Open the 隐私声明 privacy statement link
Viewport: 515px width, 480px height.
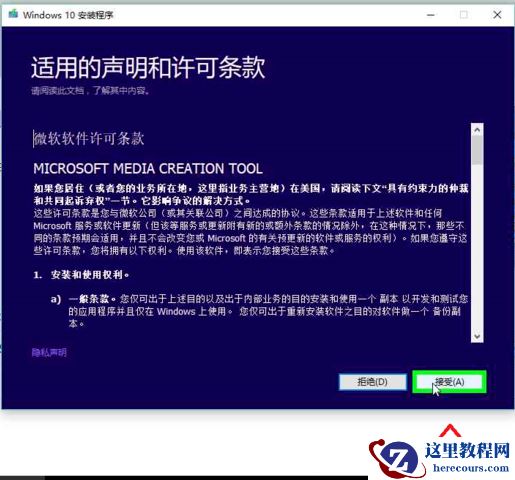(x=49, y=352)
